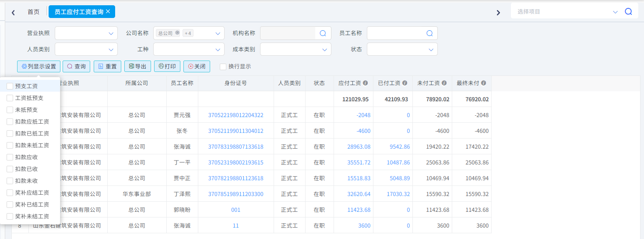Check the 工资抵预支 column option

(10, 98)
